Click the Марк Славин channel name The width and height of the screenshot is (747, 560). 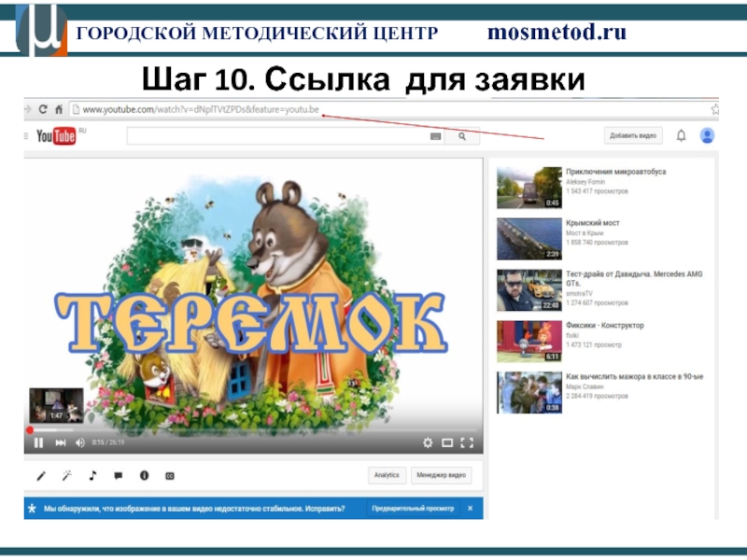click(585, 386)
